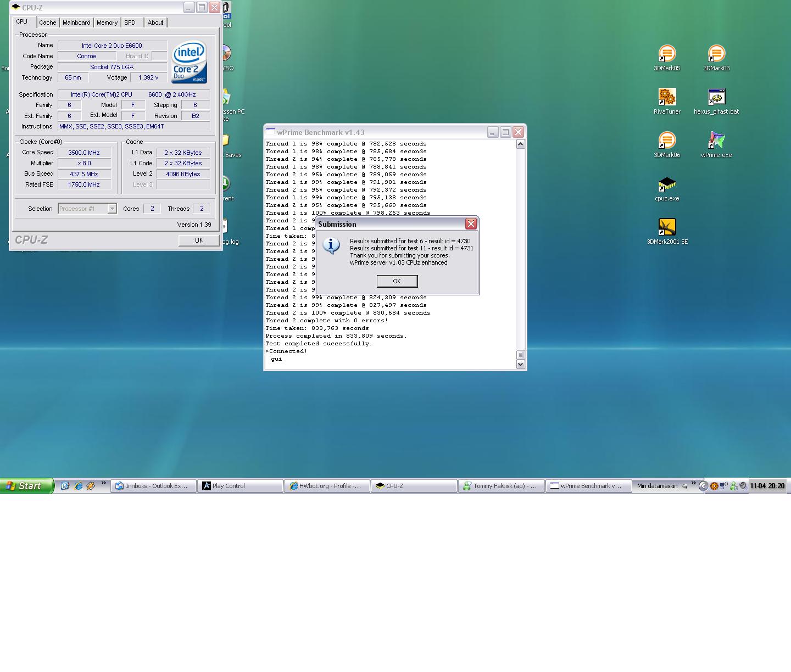This screenshot has height=672, width=791.
Task: Expand hidden system tray icons arrow
Action: [703, 486]
